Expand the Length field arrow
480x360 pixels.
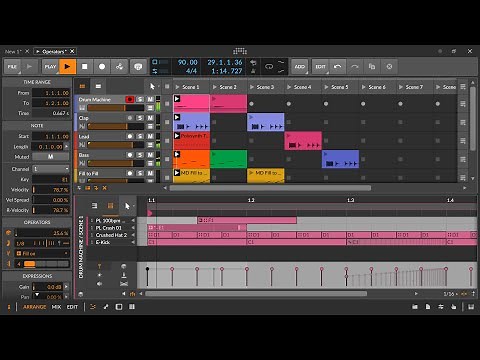pyautogui.click(x=67, y=146)
